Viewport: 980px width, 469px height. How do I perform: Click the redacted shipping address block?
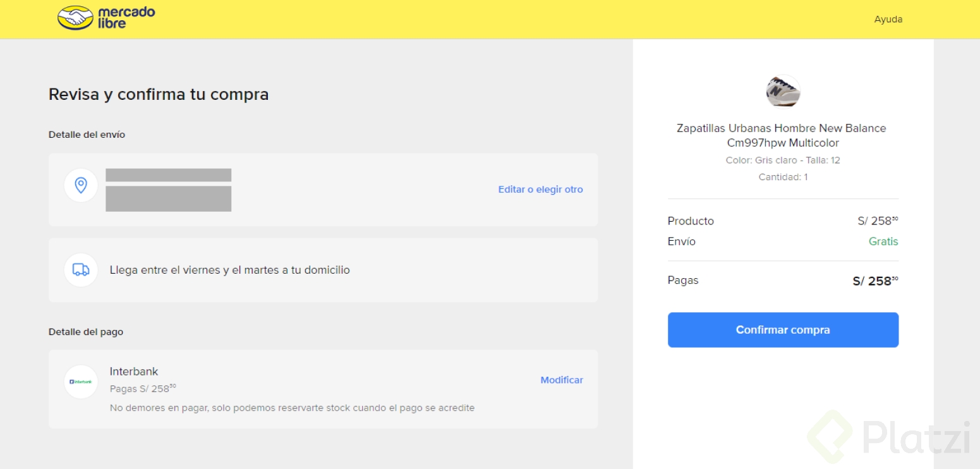[x=168, y=190]
